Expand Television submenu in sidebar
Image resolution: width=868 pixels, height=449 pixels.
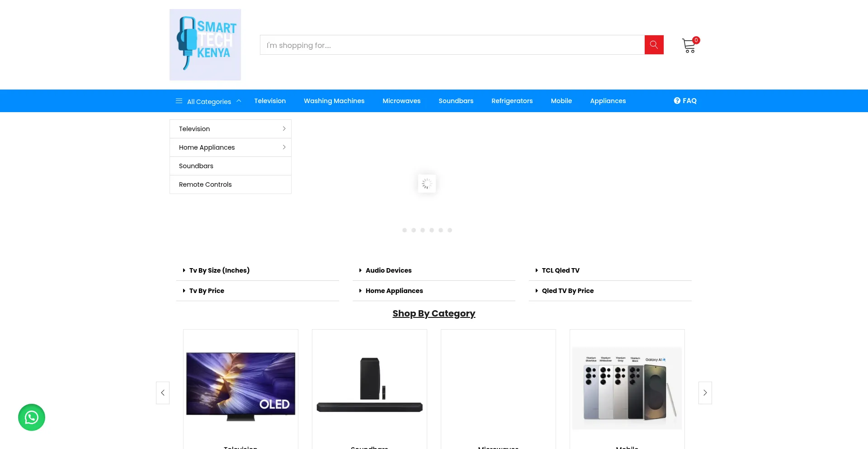tap(284, 129)
